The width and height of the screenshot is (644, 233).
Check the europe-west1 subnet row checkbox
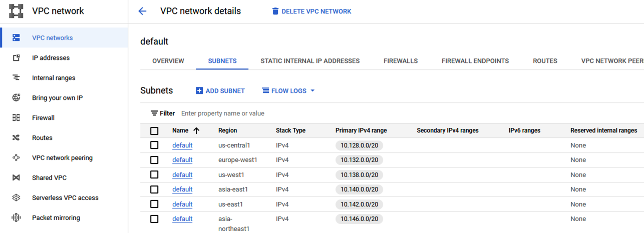coord(154,160)
